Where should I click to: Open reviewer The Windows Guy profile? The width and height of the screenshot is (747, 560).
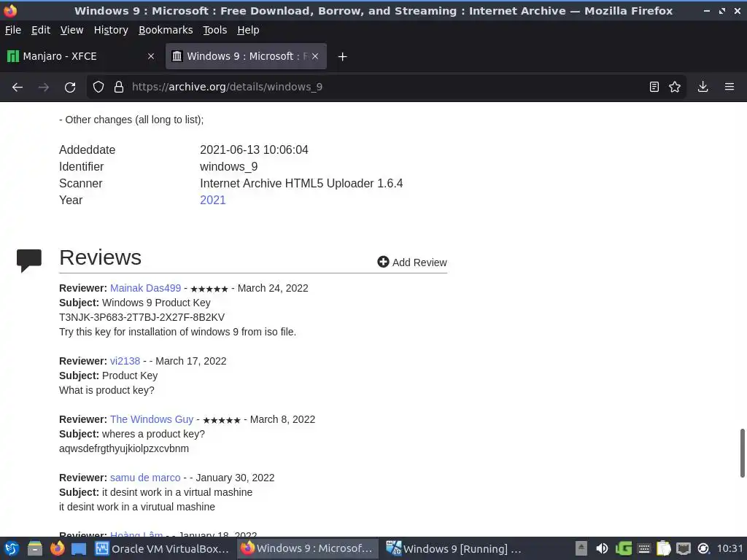(152, 419)
